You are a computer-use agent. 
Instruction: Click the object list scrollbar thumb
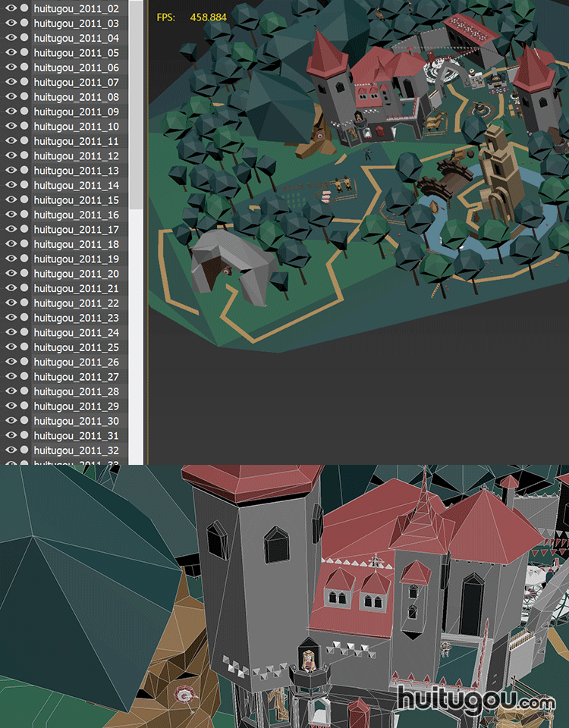coord(136,106)
